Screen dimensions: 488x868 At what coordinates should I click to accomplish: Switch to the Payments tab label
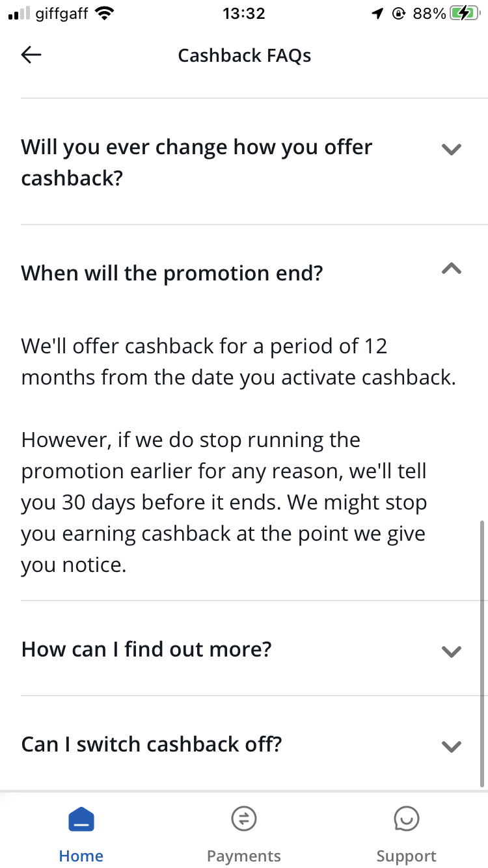[x=244, y=856]
